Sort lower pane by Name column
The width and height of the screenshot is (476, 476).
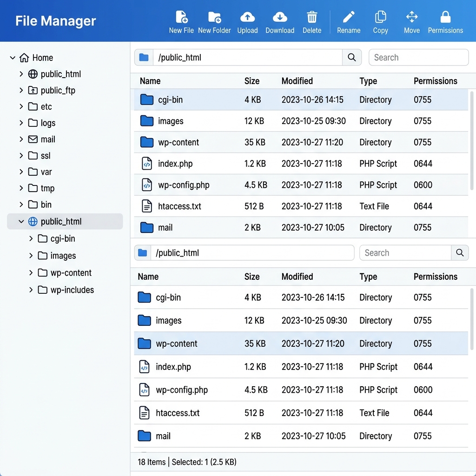click(148, 277)
